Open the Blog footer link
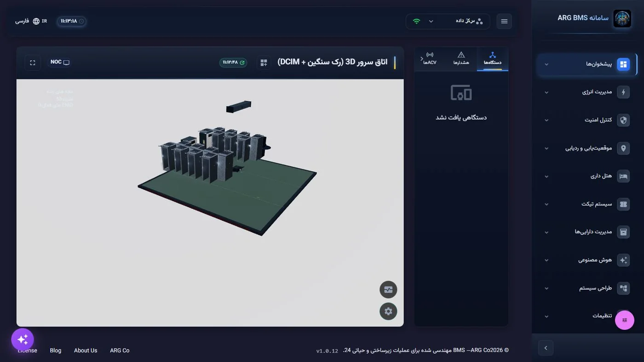The width and height of the screenshot is (644, 362). coord(56,351)
